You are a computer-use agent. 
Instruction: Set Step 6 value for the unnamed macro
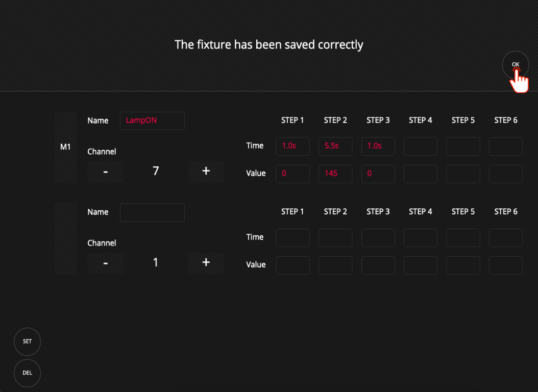point(506,265)
